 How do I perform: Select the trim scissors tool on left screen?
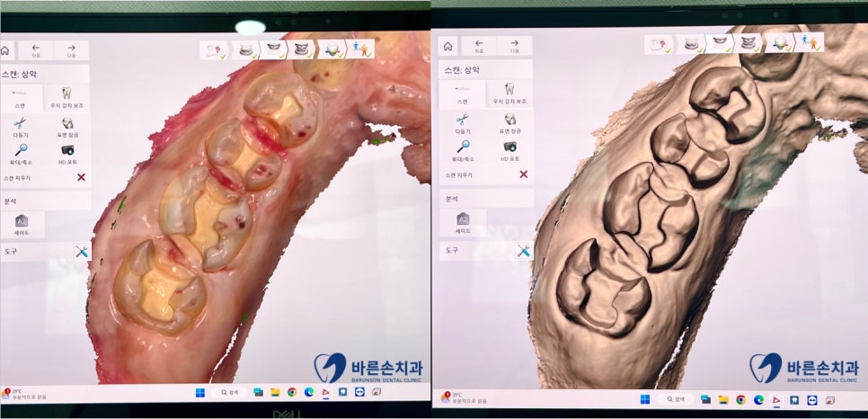coord(20,123)
